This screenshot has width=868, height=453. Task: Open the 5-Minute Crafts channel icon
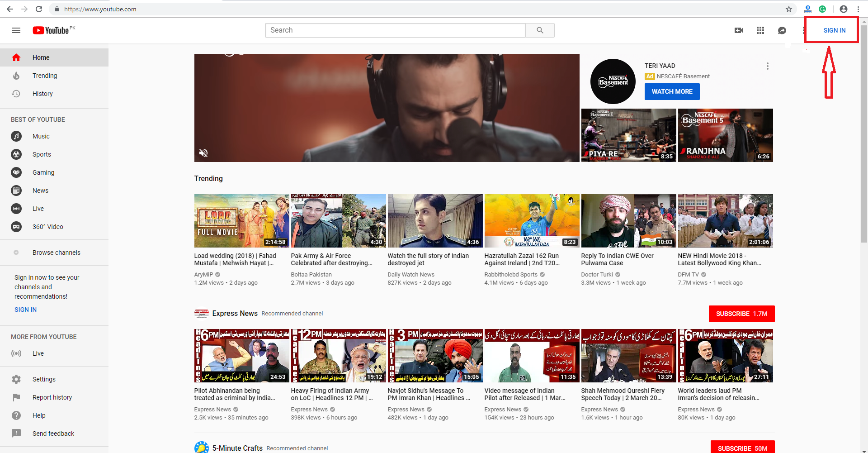click(x=202, y=448)
